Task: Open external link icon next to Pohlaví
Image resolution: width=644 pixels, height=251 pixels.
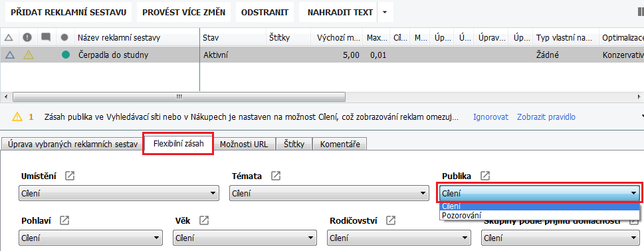Action: pyautogui.click(x=64, y=220)
